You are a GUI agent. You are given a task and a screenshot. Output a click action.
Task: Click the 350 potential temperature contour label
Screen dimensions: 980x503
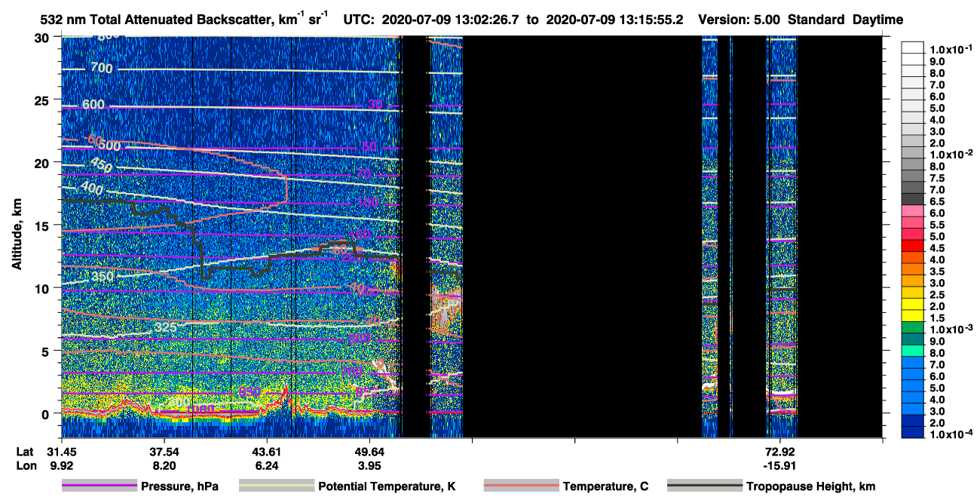click(103, 276)
